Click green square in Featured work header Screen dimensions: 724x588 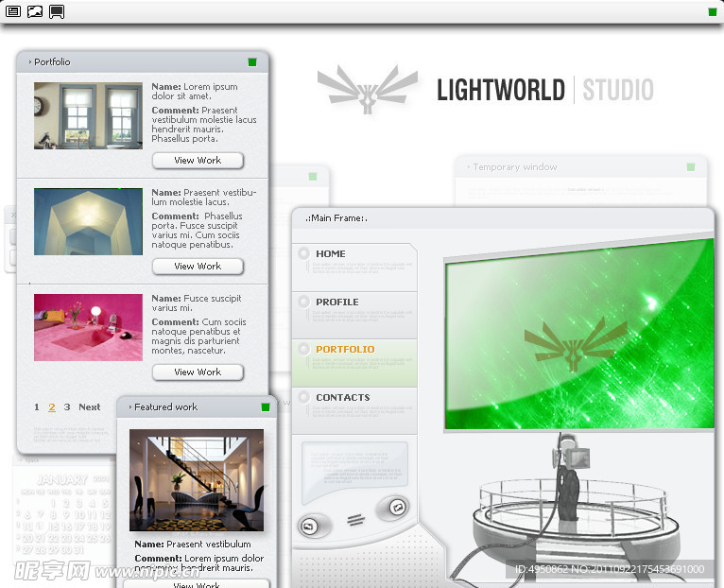pos(266,406)
